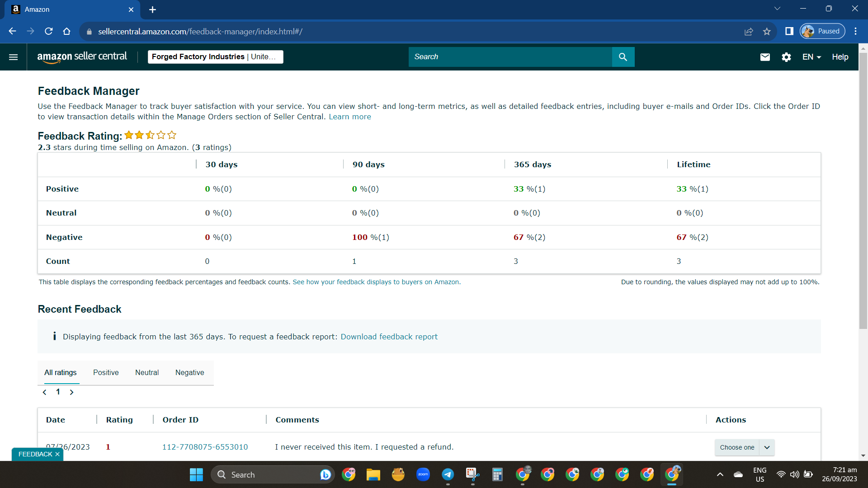Open the browser side panel

click(x=789, y=31)
